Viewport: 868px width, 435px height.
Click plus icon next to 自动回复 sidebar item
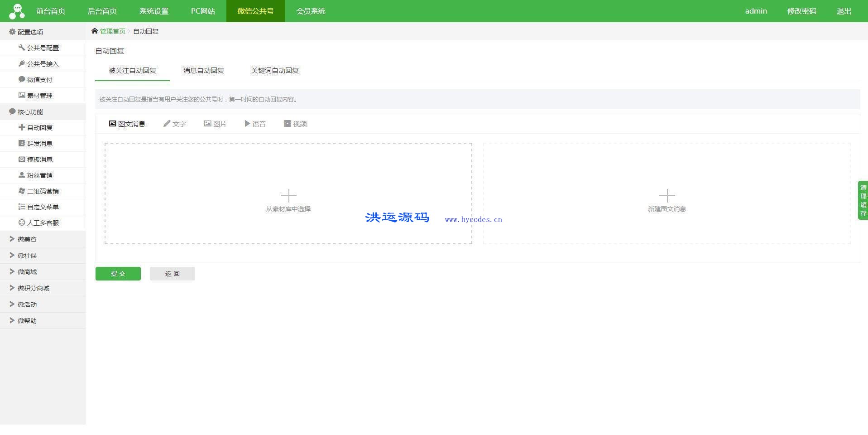coord(21,127)
